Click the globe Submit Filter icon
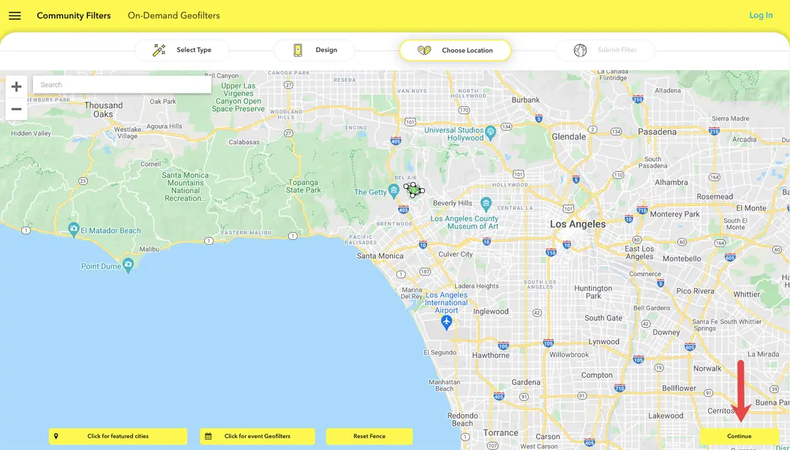The height and width of the screenshot is (450, 790). click(x=580, y=50)
